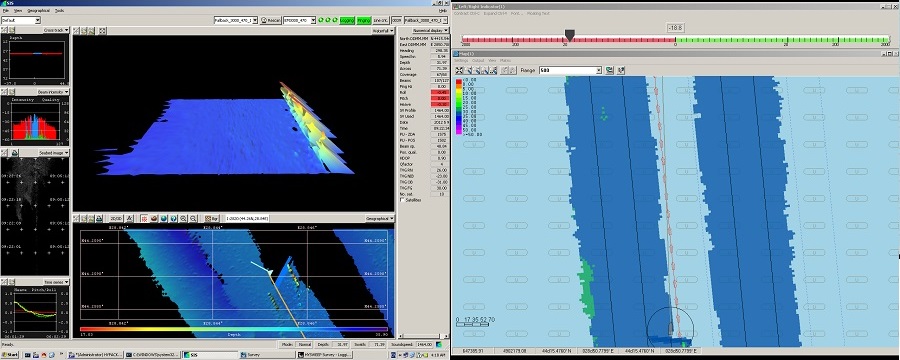Screen dimensions: 900x360
Task: Expand the Range 500 dropdown in Map
Action: point(599,70)
